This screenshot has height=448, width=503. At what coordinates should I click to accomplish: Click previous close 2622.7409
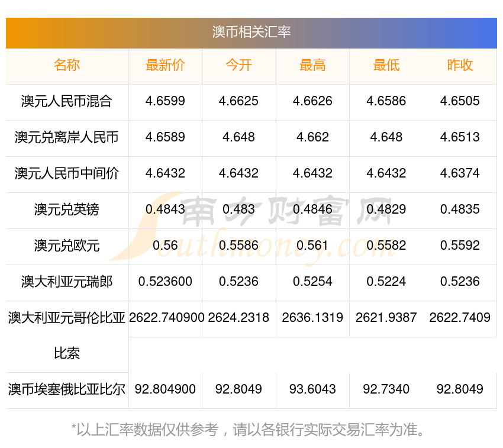(460, 318)
